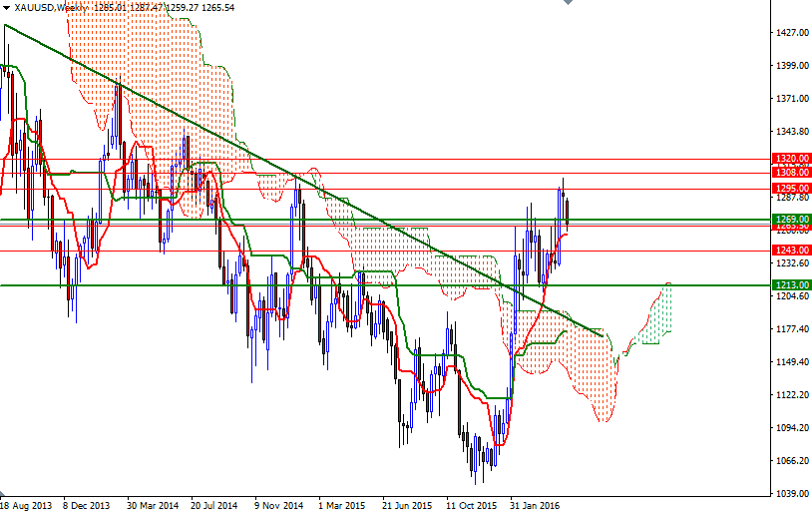Click the 1122.20 value on price axis
The height and width of the screenshot is (513, 812).
[792, 395]
